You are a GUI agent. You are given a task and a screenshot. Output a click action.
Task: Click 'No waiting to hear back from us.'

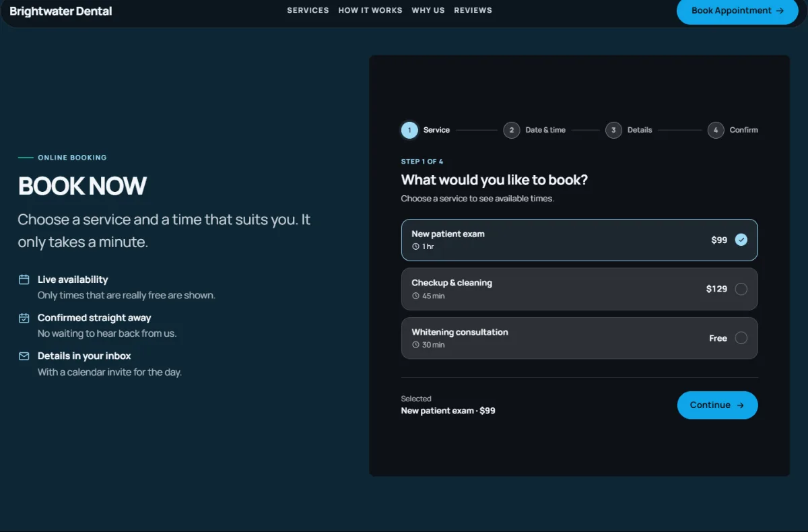point(107,333)
